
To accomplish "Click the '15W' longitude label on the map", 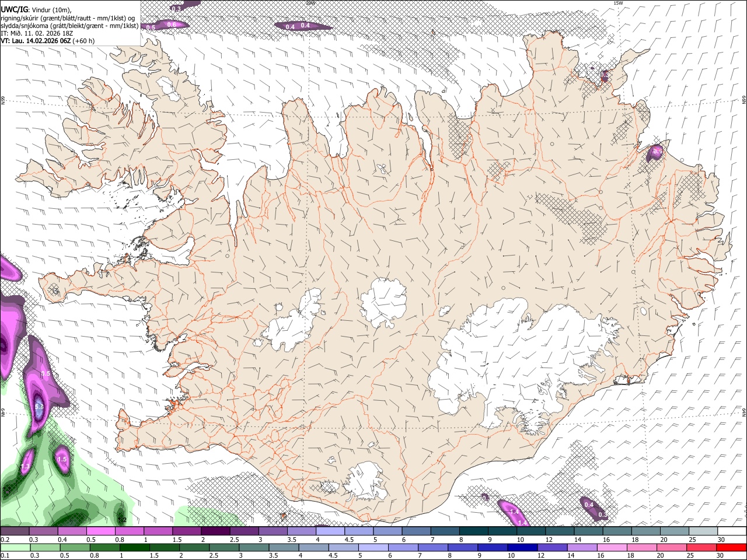I will 618,3.
